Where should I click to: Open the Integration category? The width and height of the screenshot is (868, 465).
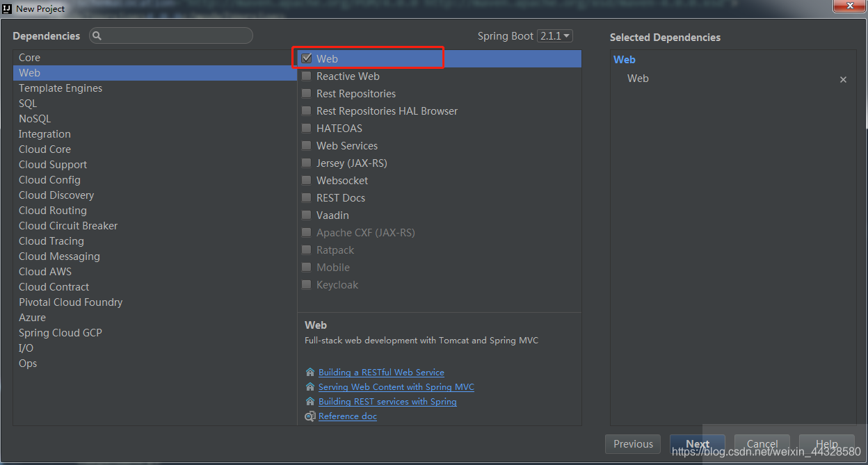point(154,134)
